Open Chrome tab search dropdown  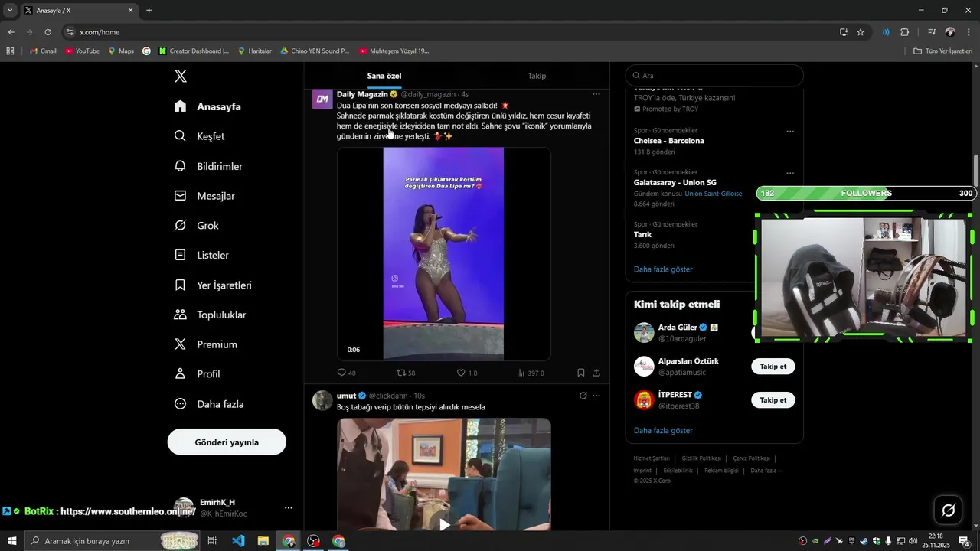click(x=10, y=11)
